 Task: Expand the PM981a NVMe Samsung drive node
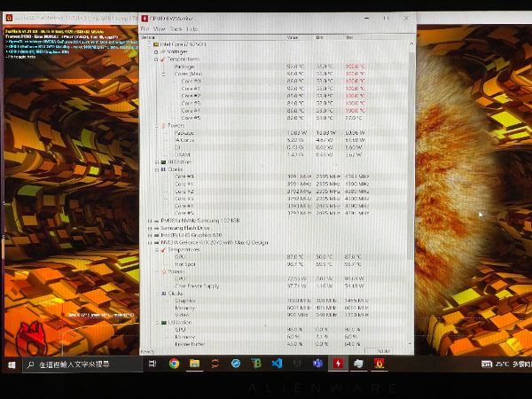[x=150, y=221]
